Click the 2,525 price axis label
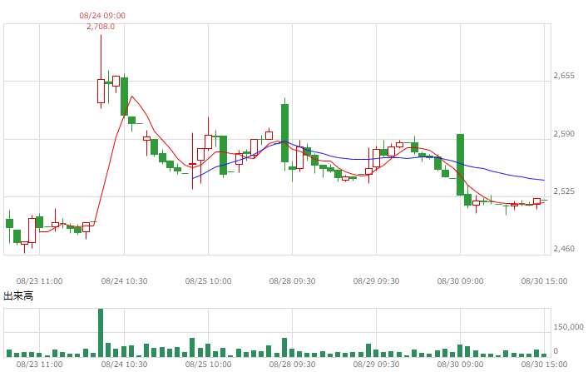Screen dimensions: 588x372 pyautogui.click(x=564, y=191)
